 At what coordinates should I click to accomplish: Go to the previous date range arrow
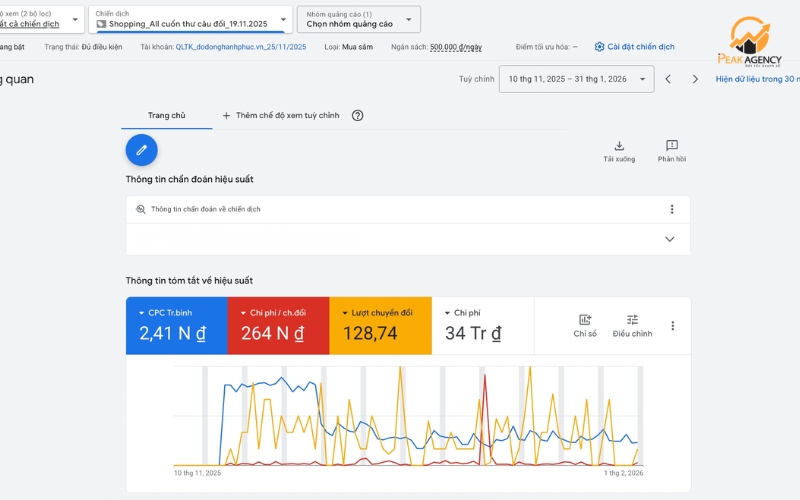click(x=668, y=79)
